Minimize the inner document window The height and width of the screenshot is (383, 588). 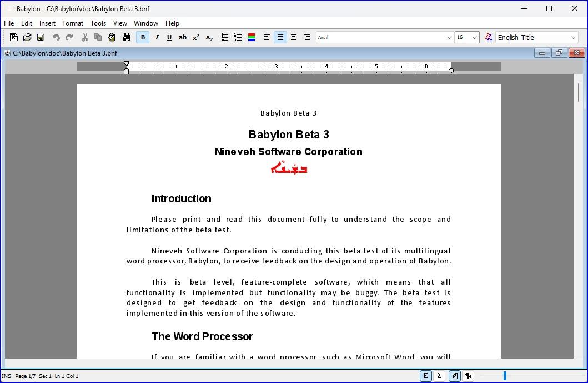542,53
